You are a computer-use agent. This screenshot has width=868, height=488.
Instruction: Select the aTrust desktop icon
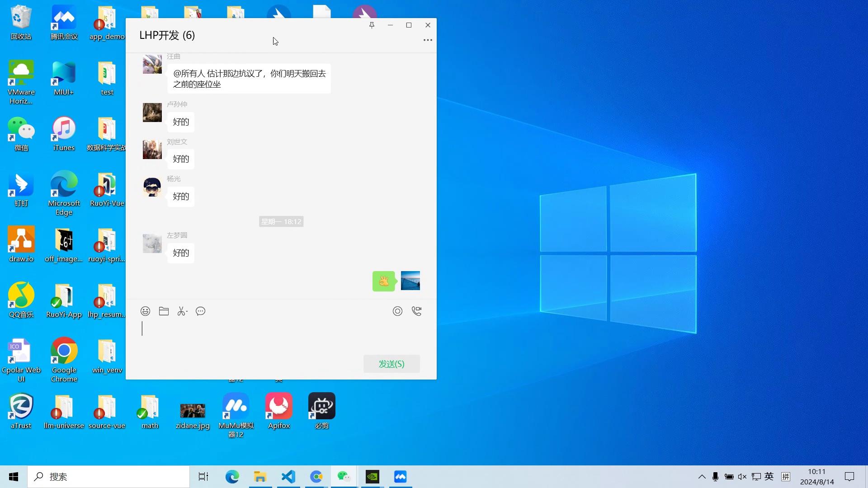point(21,412)
